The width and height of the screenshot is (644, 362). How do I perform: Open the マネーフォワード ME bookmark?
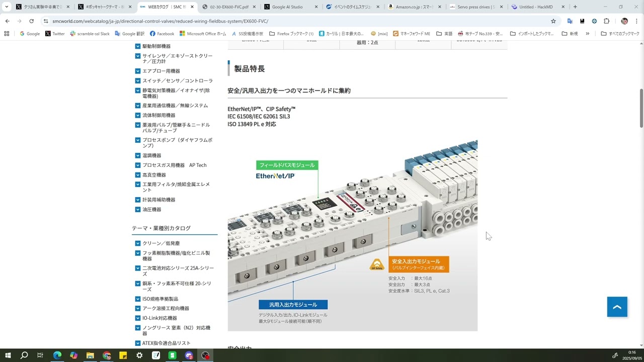pyautogui.click(x=412, y=34)
